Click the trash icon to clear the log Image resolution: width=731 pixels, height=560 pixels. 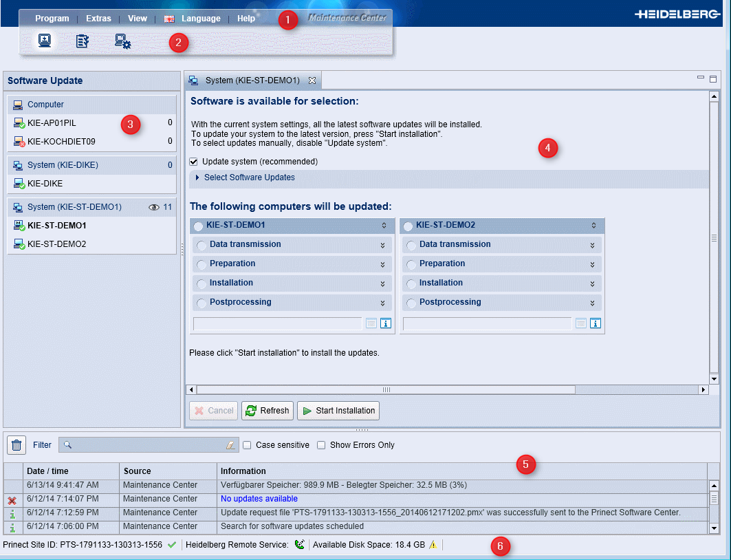click(x=17, y=445)
